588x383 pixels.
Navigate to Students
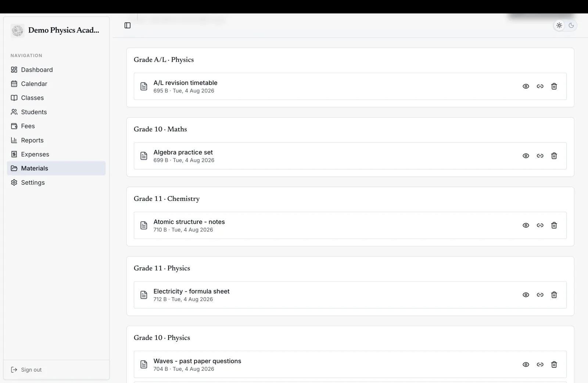pyautogui.click(x=56, y=112)
